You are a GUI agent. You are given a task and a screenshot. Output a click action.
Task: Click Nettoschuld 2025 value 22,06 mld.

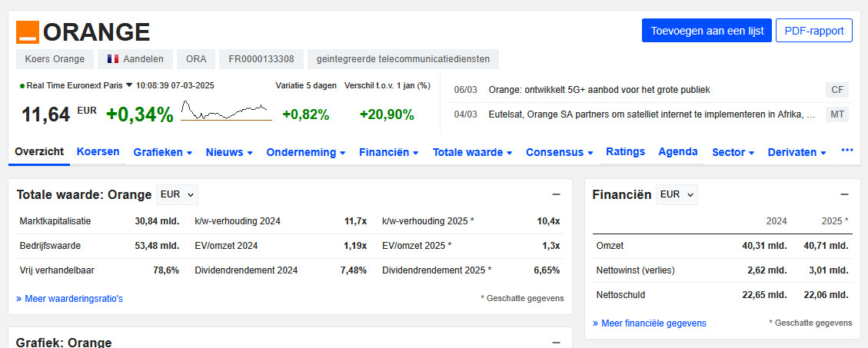tap(826, 295)
